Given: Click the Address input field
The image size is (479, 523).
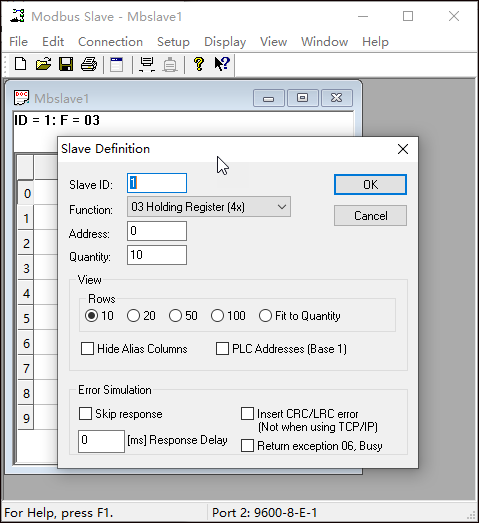Looking at the screenshot, I should pyautogui.click(x=157, y=231).
